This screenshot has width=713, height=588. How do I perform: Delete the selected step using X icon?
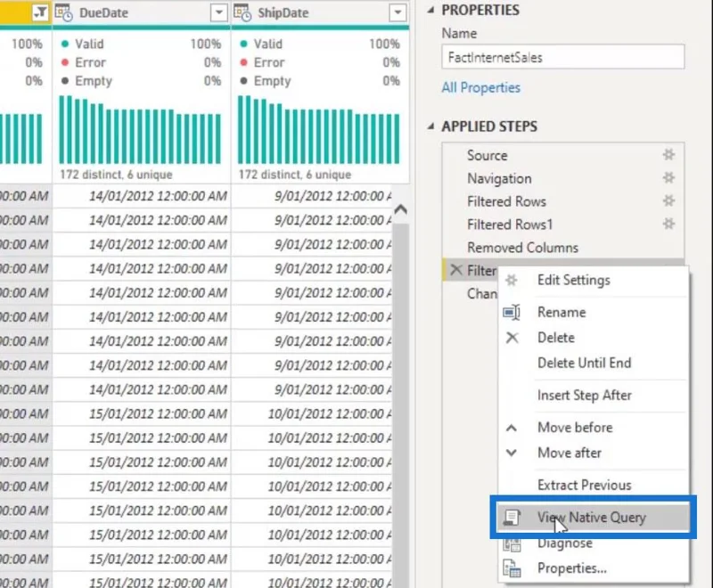[455, 270]
